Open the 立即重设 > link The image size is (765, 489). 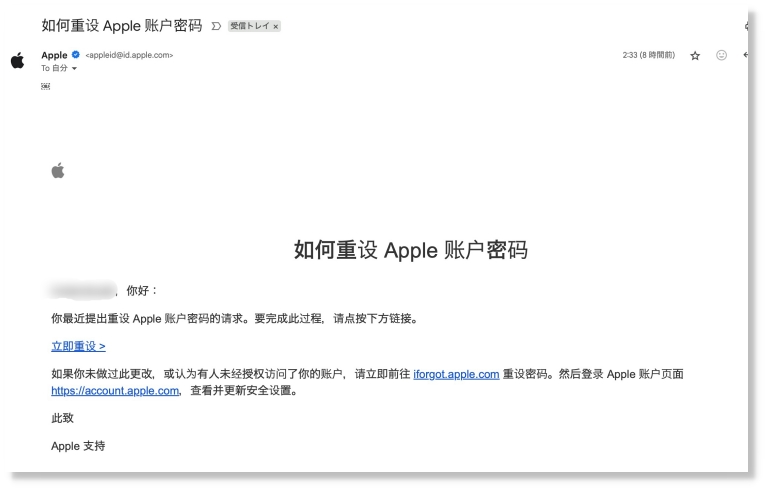pyautogui.click(x=78, y=346)
